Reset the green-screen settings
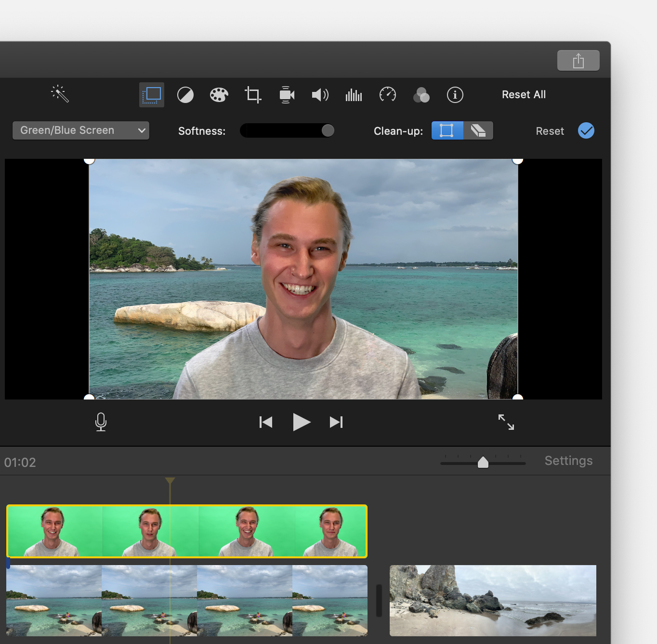The height and width of the screenshot is (644, 657). coord(550,130)
